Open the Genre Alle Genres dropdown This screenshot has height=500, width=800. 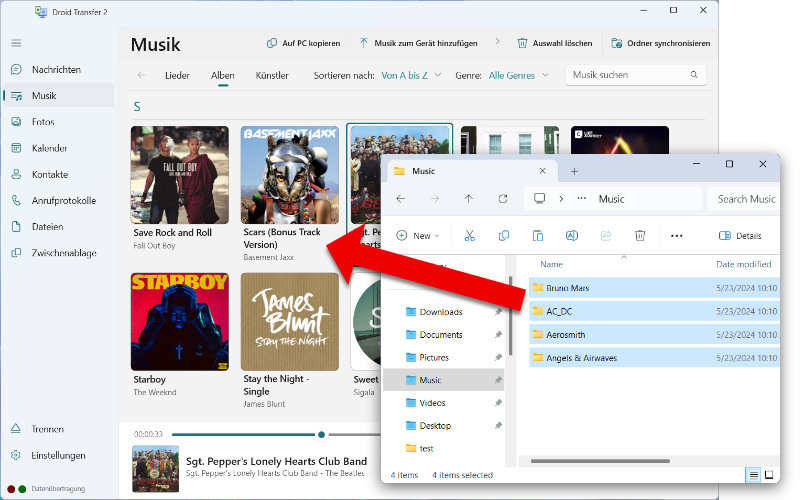pos(518,76)
